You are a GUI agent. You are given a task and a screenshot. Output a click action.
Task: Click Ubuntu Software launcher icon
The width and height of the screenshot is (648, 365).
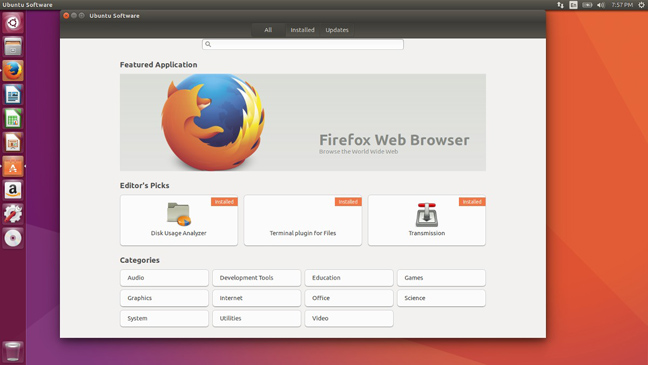(x=13, y=166)
